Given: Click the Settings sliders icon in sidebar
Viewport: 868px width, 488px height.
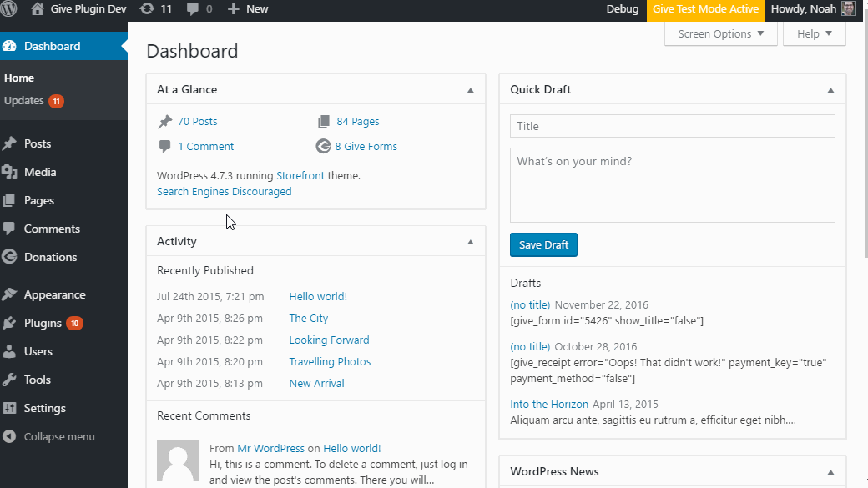Looking at the screenshot, I should (9, 408).
